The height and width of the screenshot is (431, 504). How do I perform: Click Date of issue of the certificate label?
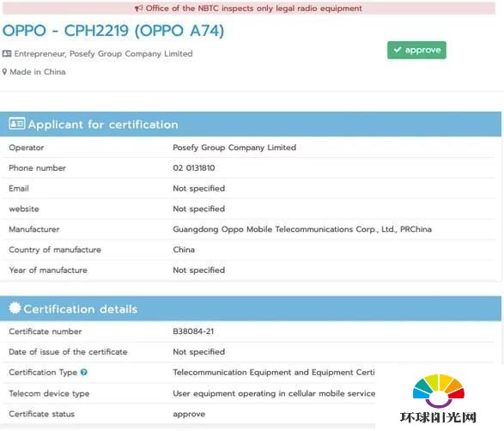68,352
